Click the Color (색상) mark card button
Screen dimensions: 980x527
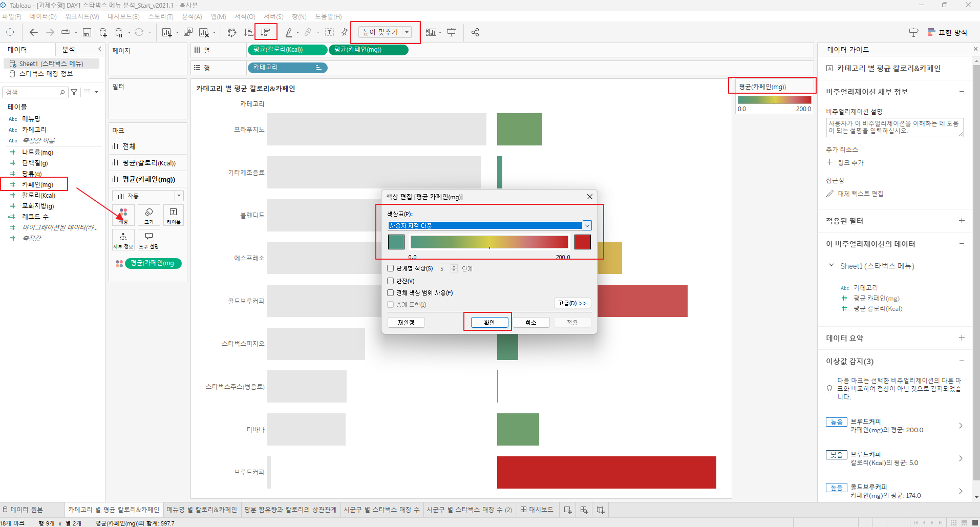tap(123, 215)
